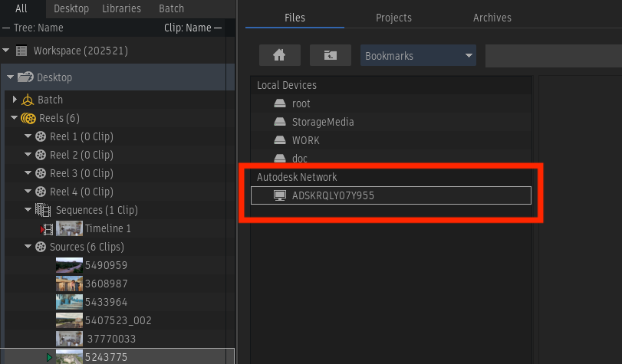Select the root drive icon
Screen dimensions: 622x364
280,103
